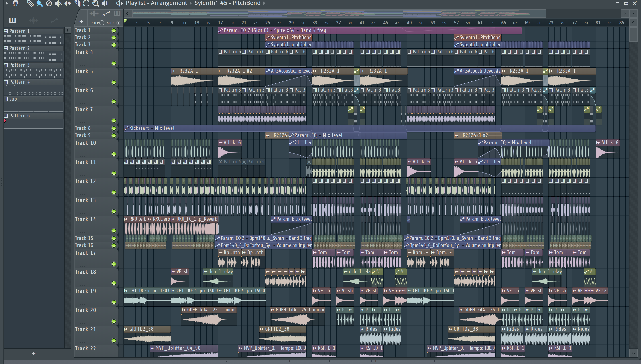The image size is (641, 364).
Task: Click the picker panel scrollbar handle
Action: coord(68,30)
